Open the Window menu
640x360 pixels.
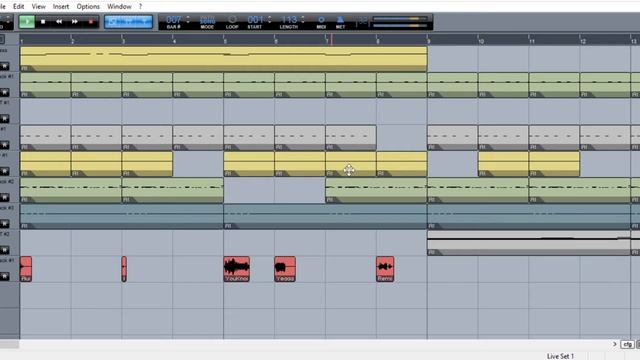coord(119,7)
